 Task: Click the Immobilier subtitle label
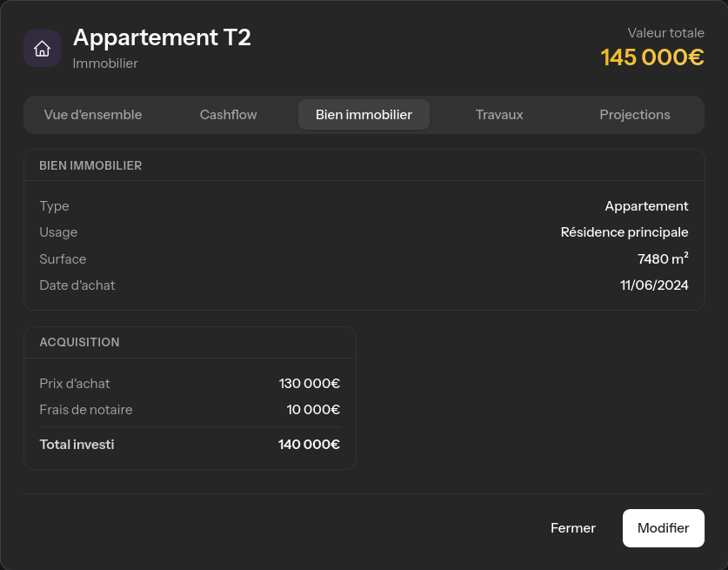105,64
